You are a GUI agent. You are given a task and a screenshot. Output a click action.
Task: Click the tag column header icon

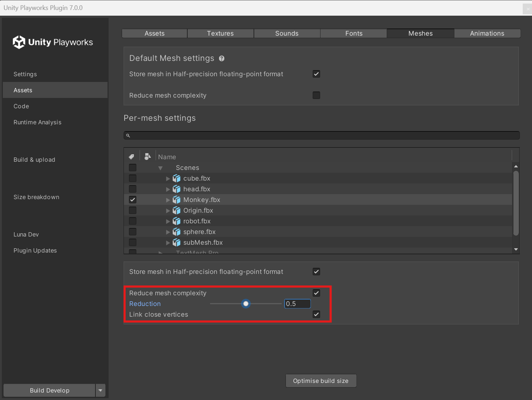pyautogui.click(x=131, y=157)
